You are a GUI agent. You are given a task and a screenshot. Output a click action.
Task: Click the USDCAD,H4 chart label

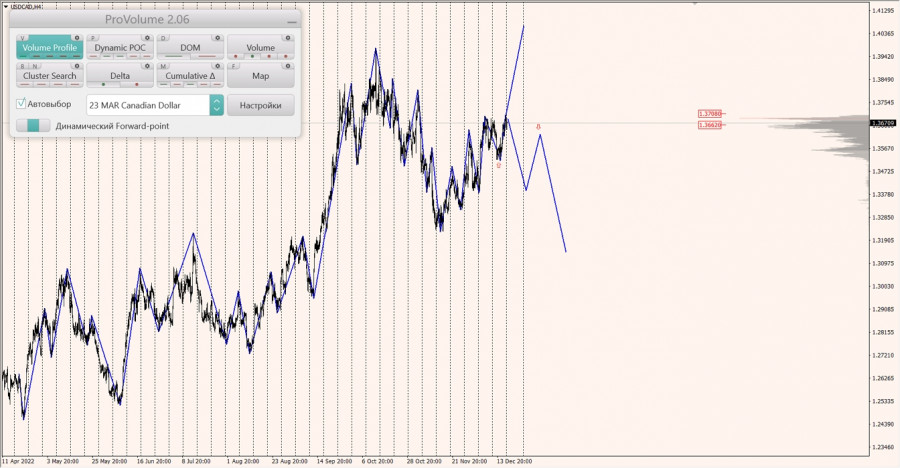pos(26,6)
